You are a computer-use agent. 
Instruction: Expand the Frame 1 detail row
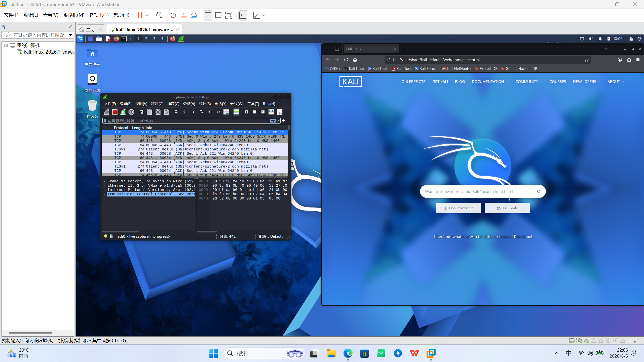[x=104, y=181]
